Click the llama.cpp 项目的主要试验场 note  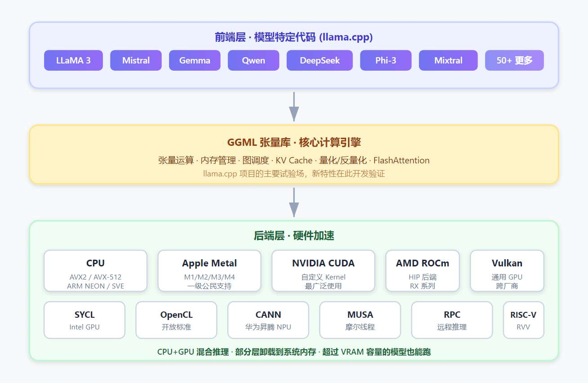tap(294, 173)
